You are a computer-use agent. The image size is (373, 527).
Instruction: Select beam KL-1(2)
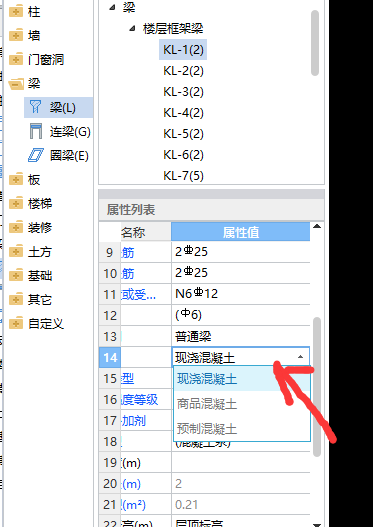click(x=183, y=50)
